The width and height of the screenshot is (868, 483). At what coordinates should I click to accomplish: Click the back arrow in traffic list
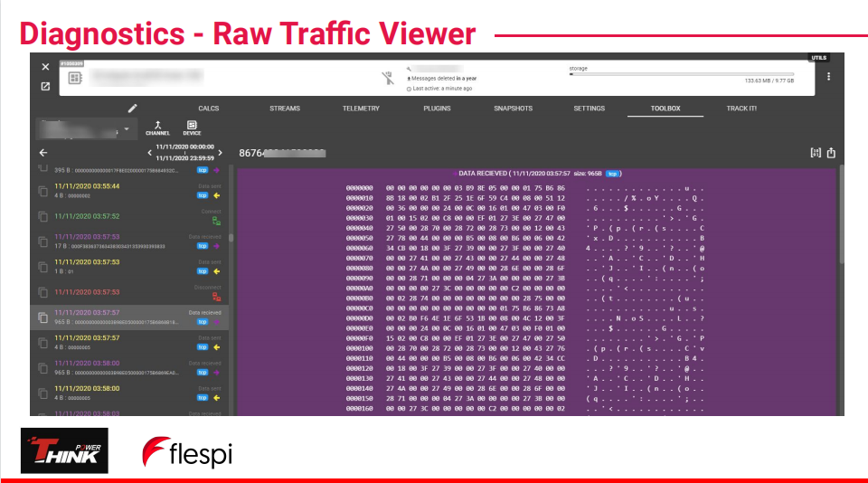pos(42,153)
